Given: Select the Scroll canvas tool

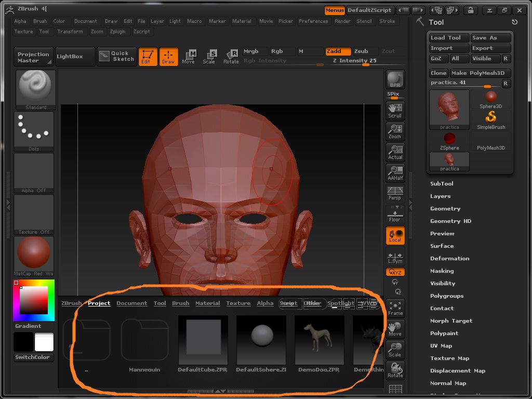Looking at the screenshot, I should click(x=395, y=111).
